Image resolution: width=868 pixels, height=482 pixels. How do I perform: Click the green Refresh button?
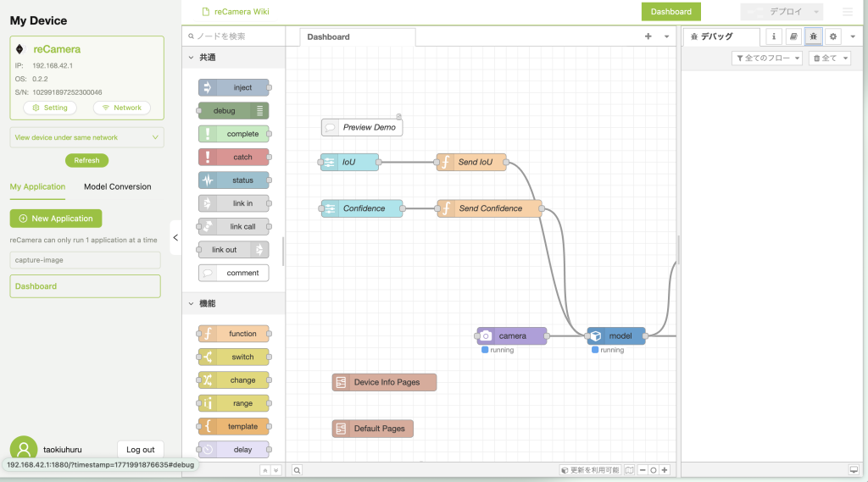(x=86, y=160)
